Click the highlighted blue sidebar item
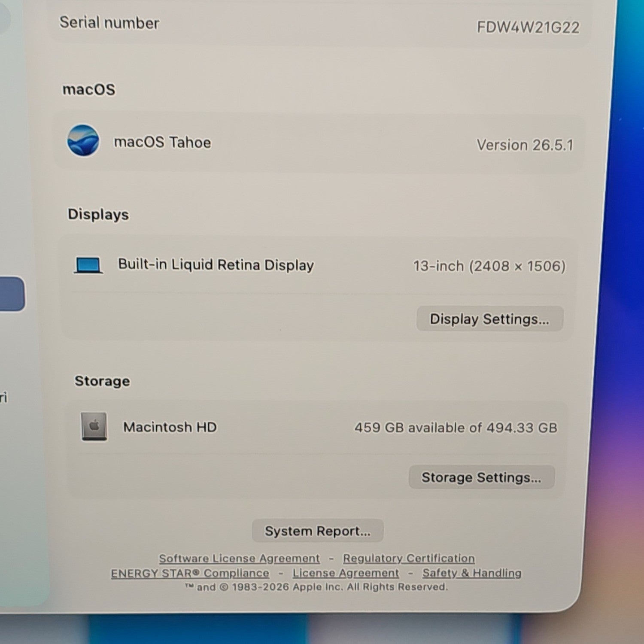644x644 pixels. click(x=12, y=294)
